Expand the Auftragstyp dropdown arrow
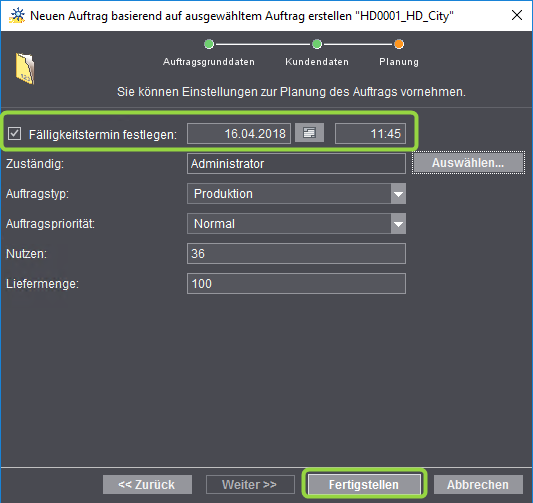 398,194
